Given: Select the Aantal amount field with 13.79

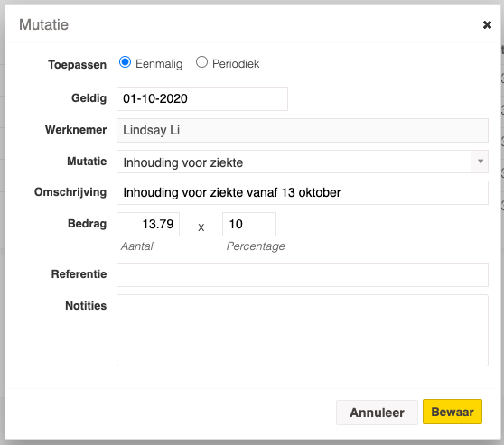Looking at the screenshot, I should [148, 224].
